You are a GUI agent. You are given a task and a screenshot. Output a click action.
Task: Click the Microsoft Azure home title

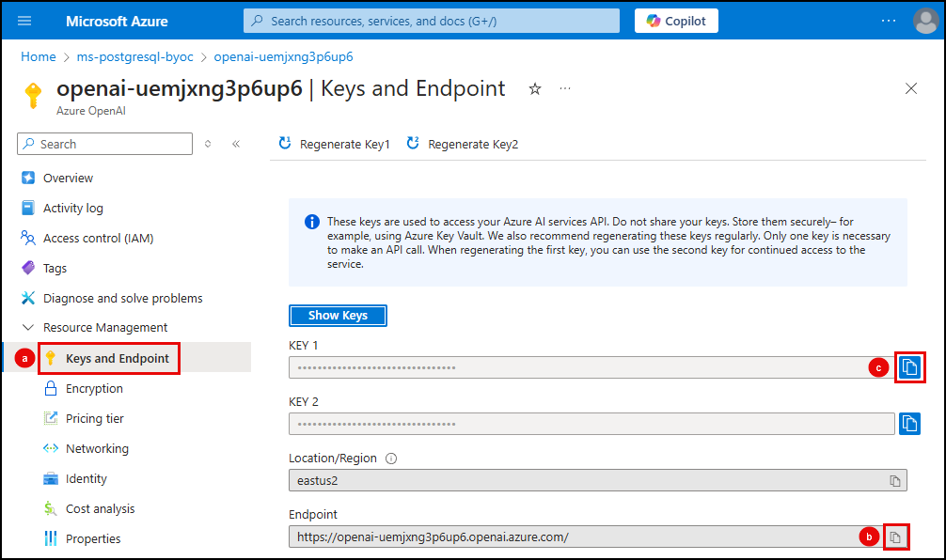click(x=117, y=21)
